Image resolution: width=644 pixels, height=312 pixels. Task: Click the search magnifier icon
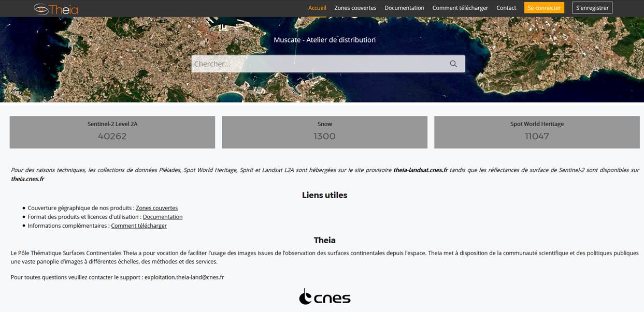[453, 64]
